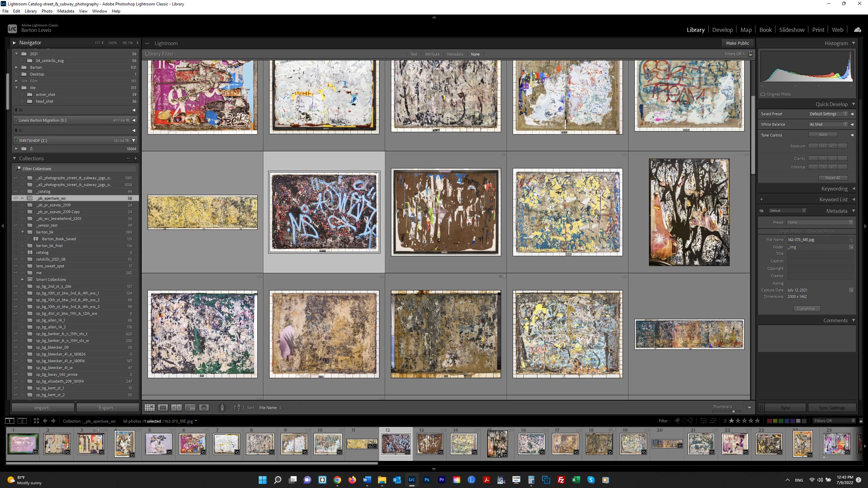Toggle the A-Z sort direction icon
The image size is (868, 488).
pos(239,408)
